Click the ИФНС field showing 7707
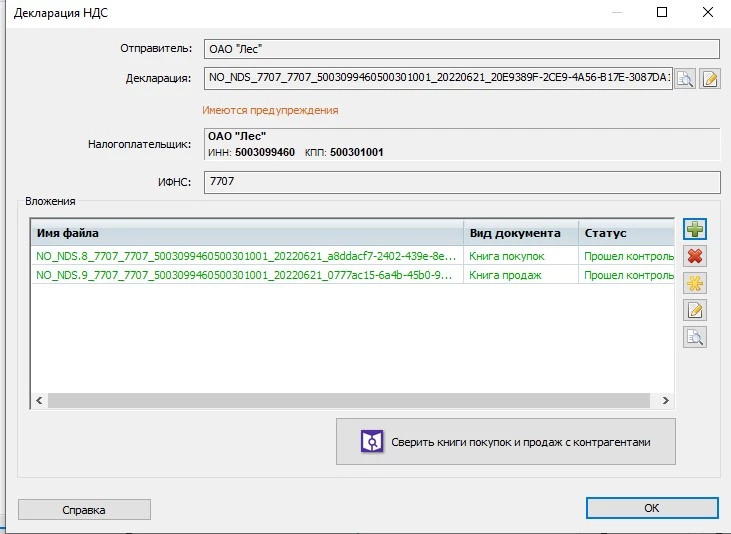Screen dimensions: 731x534 (461, 182)
